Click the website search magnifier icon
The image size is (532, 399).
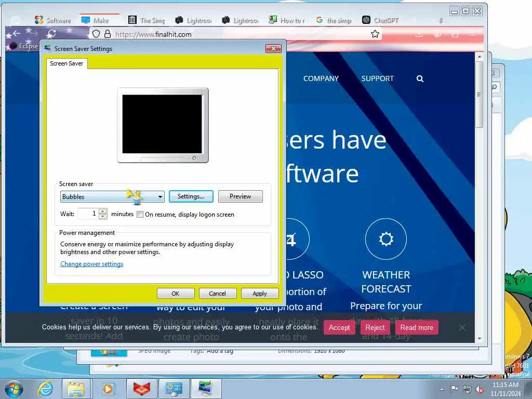coord(420,79)
